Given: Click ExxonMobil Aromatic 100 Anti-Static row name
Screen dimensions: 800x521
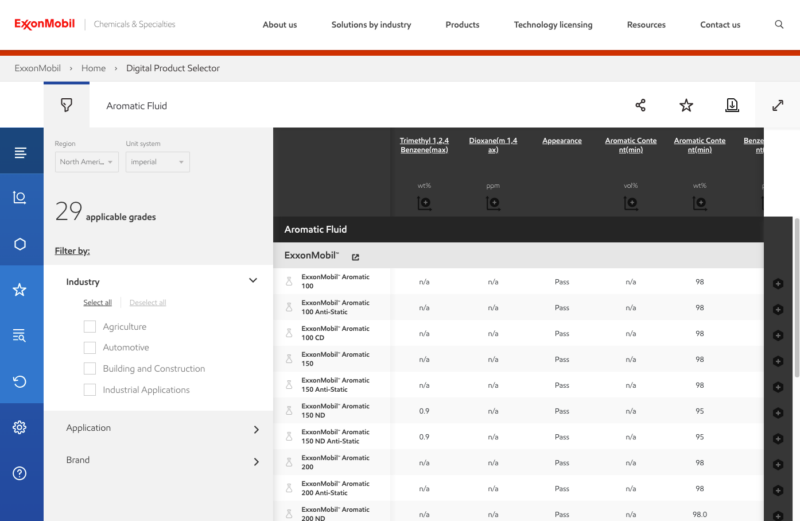Looking at the screenshot, I should 335,307.
